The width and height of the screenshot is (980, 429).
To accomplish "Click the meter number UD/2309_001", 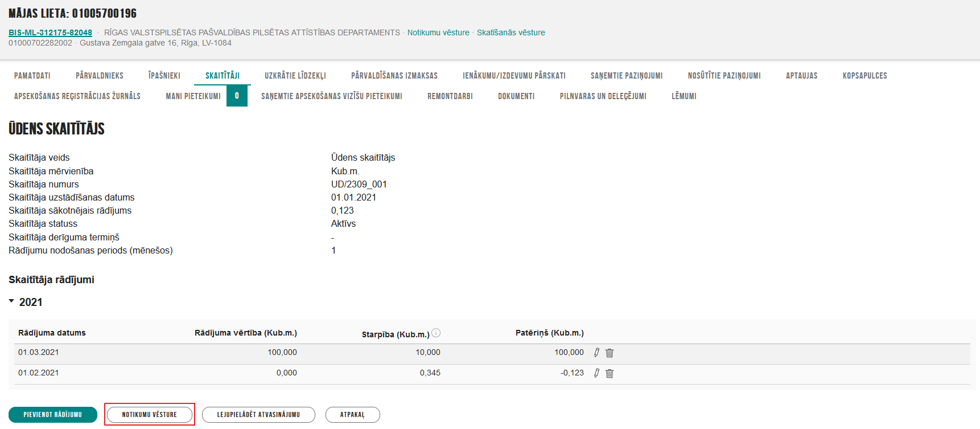I will coord(359,184).
